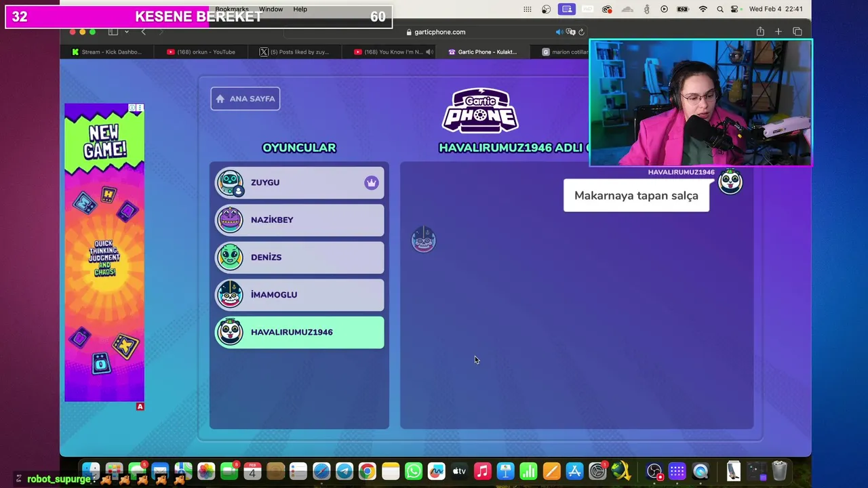Reload the page with the refresh icon
This screenshot has height=488, width=868.
point(581,32)
